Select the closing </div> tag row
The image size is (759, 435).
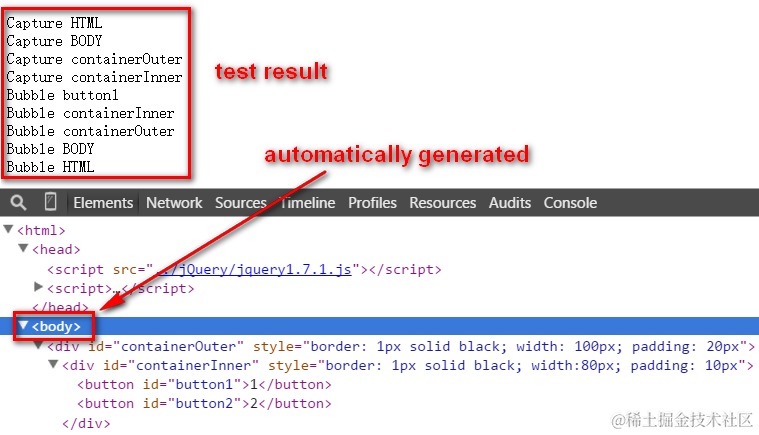coord(86,423)
